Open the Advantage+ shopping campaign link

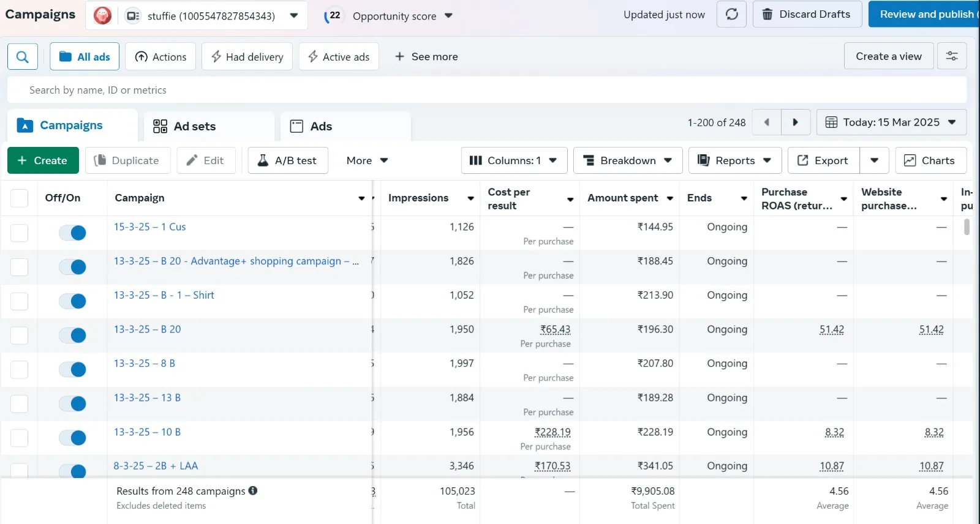click(x=236, y=261)
